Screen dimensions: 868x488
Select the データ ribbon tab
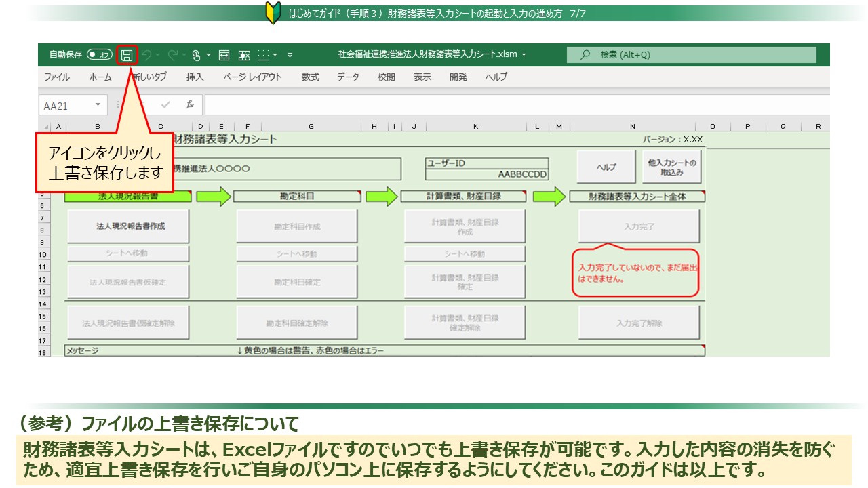349,77
